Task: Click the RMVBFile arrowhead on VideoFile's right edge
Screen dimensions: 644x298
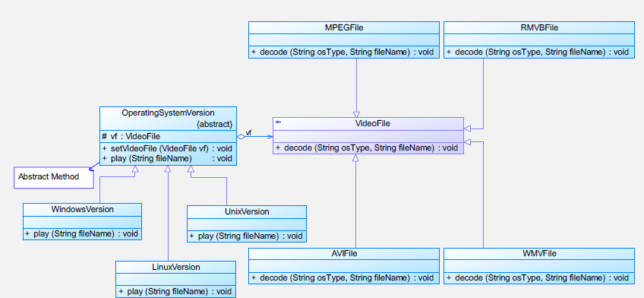Action: click(467, 128)
